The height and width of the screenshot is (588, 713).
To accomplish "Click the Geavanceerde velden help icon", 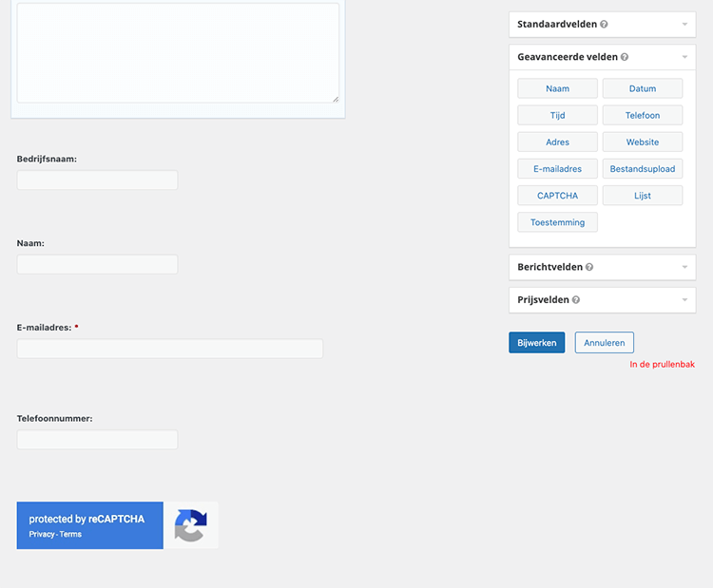I will [625, 57].
